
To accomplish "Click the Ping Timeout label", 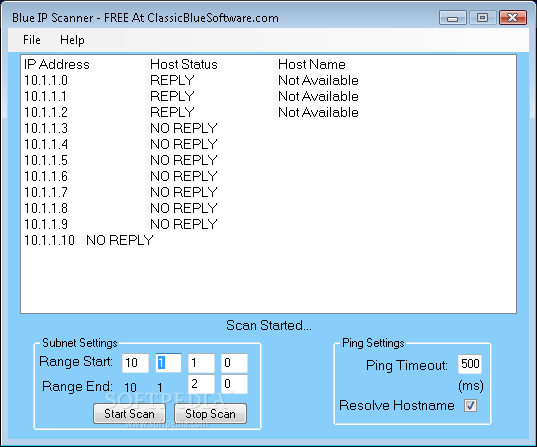I will pos(407,366).
